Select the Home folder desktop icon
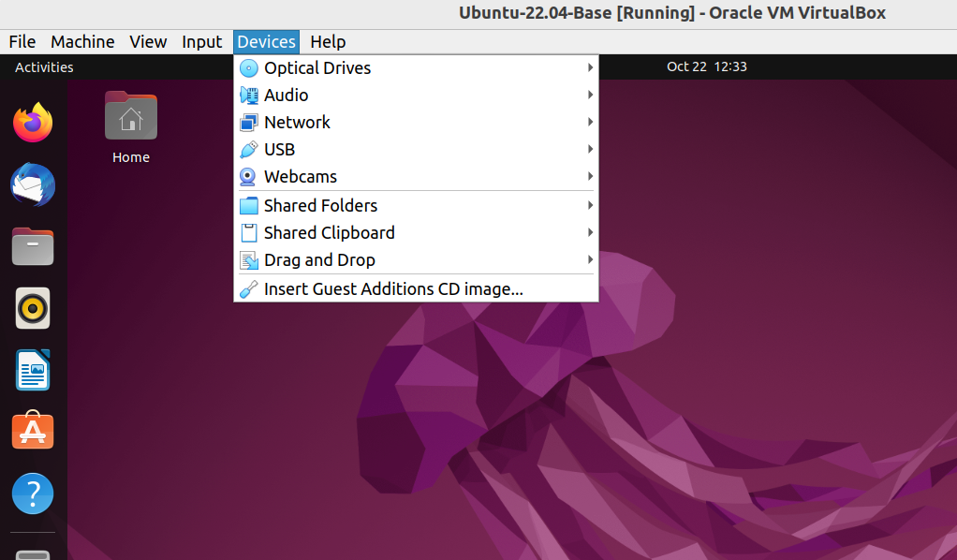Viewport: 957px width, 560px height. (130, 116)
